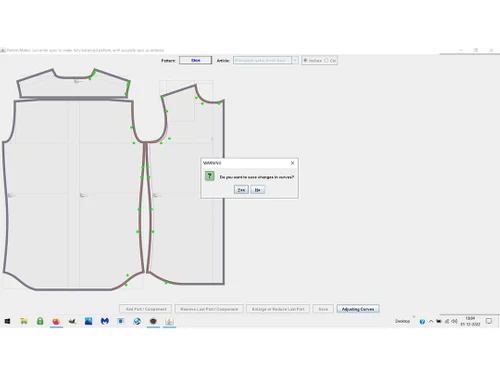The height and width of the screenshot is (375, 500).
Task: Click green point on front neckline curve
Action: (x=202, y=104)
